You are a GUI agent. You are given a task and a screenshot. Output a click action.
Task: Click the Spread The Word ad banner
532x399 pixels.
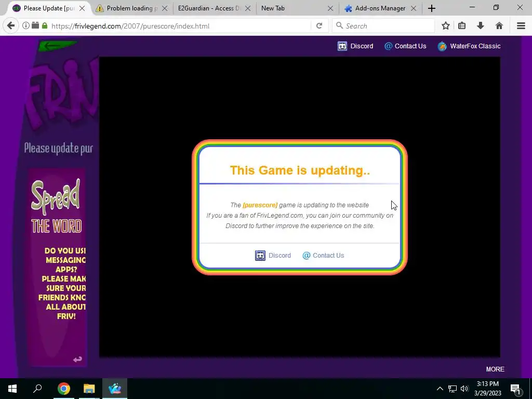pyautogui.click(x=57, y=267)
